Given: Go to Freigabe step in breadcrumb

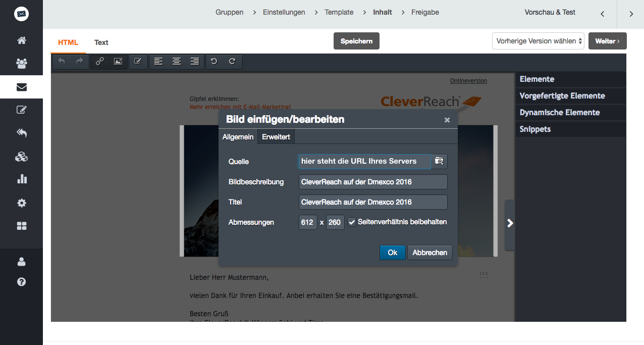Looking at the screenshot, I should point(425,12).
